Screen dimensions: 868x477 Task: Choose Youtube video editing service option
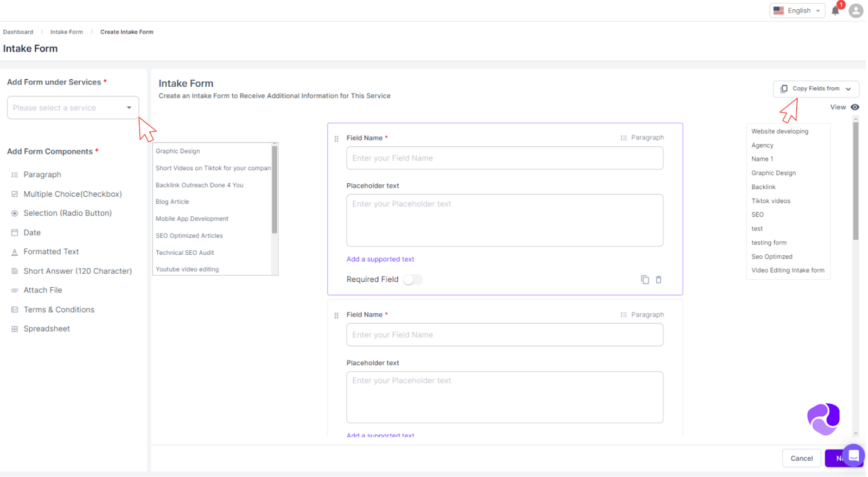point(187,269)
